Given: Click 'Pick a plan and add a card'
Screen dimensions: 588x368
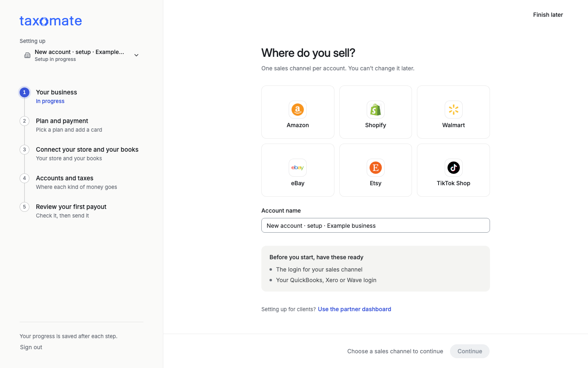Looking at the screenshot, I should coord(69,130).
